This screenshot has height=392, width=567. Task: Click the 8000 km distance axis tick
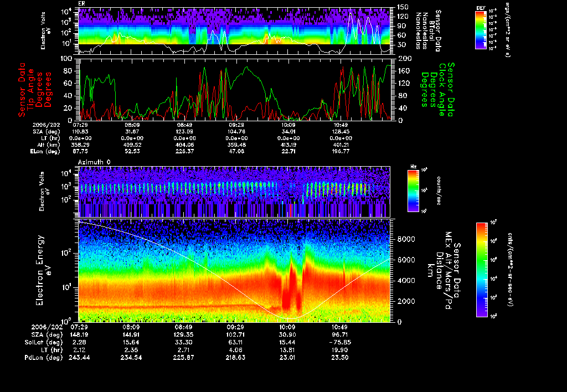[406, 239]
